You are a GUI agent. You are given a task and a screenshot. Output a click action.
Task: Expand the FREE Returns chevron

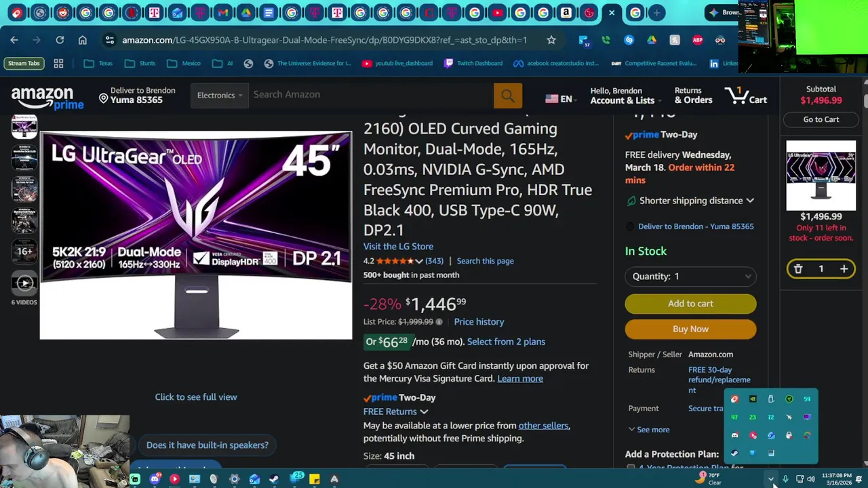point(424,412)
